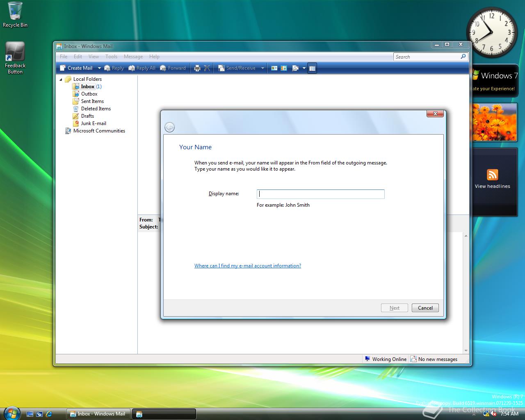Click the wizard back arrow icon

point(170,127)
